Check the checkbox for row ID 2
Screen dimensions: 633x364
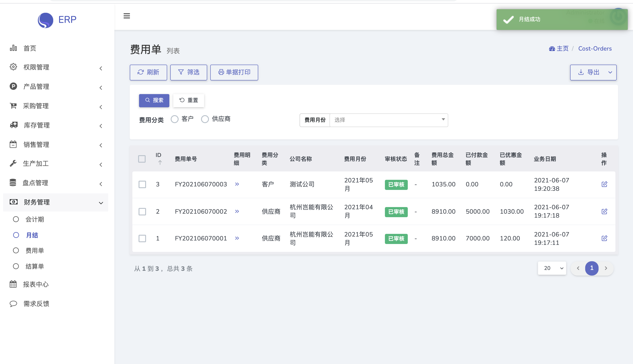click(x=142, y=212)
